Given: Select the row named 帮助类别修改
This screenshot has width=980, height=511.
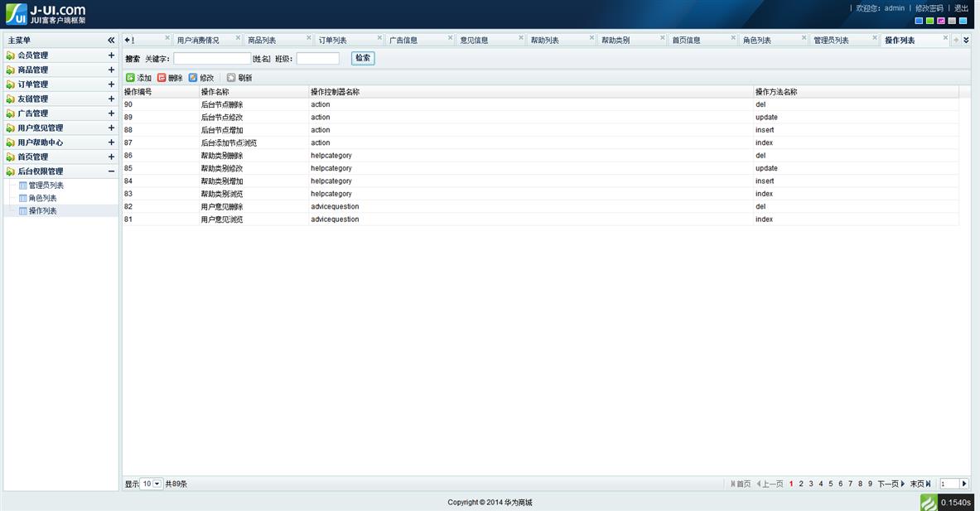Looking at the screenshot, I should (541, 168).
